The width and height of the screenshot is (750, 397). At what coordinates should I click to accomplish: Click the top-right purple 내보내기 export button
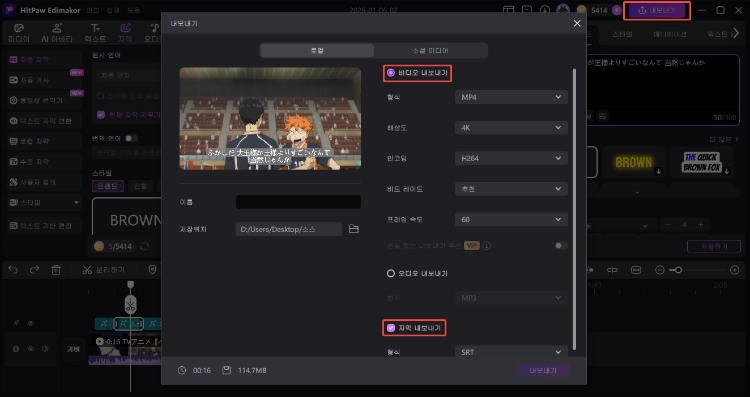[x=657, y=11]
